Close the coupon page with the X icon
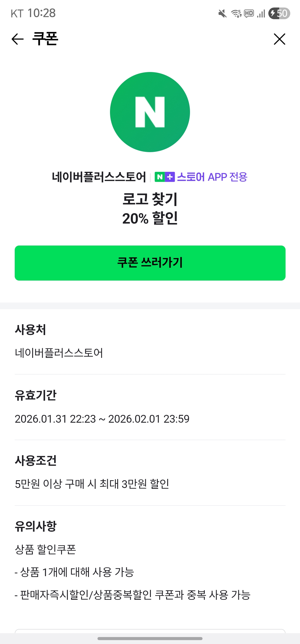The width and height of the screenshot is (300, 644). (279, 39)
